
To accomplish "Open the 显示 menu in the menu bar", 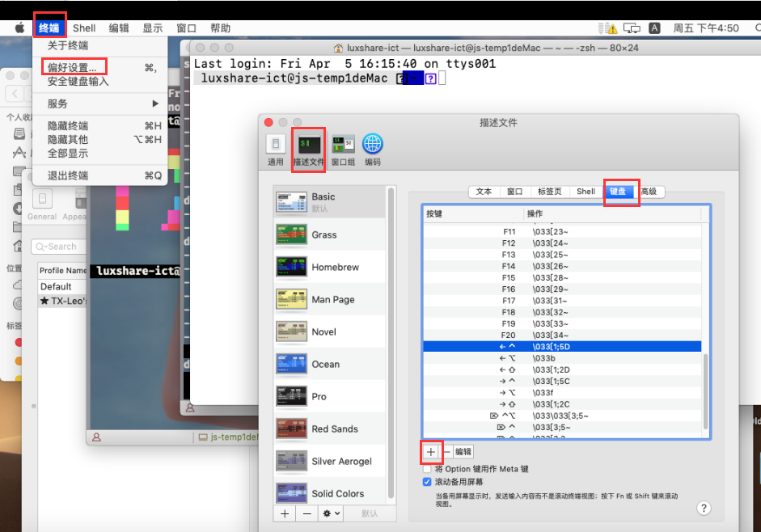I will tap(152, 28).
